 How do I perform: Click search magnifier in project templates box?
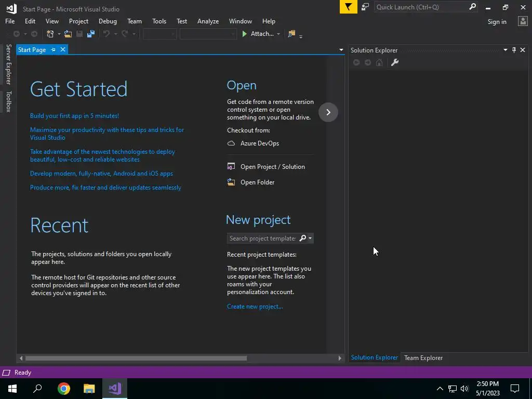[x=303, y=238]
